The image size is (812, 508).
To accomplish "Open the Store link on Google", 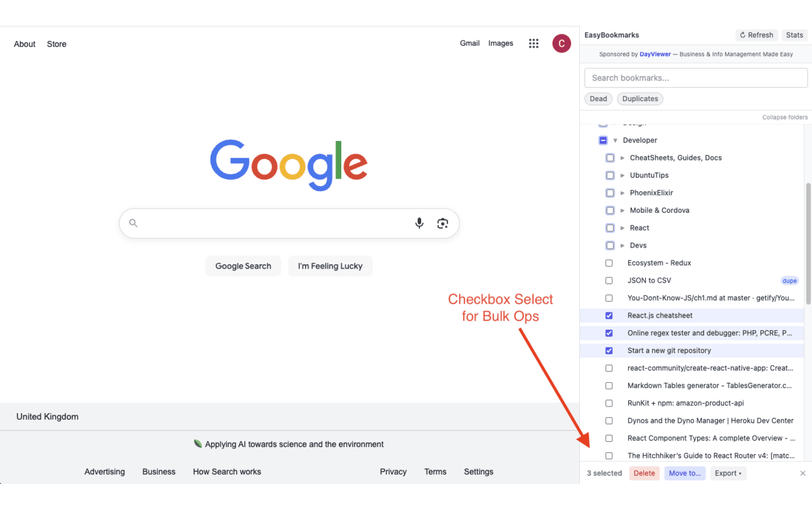I will (x=56, y=44).
